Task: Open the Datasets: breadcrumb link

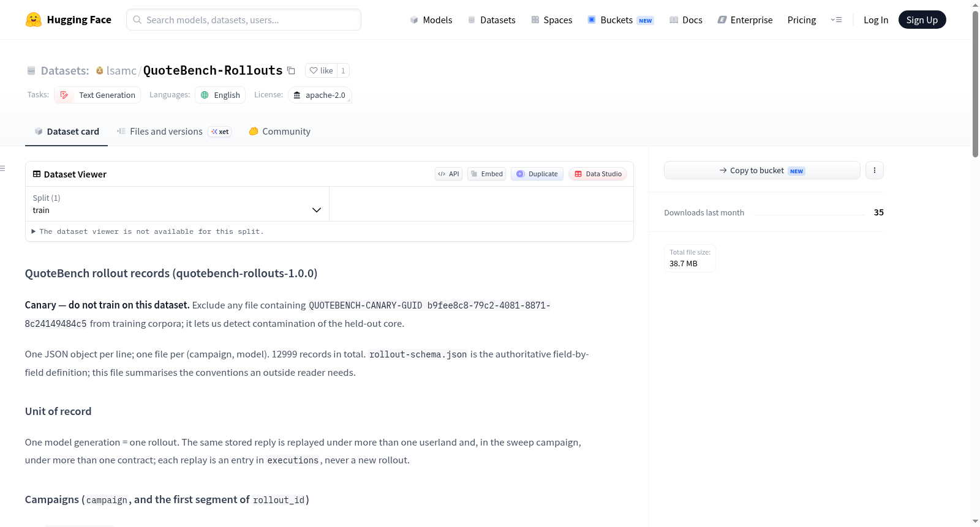Action: tap(65, 71)
